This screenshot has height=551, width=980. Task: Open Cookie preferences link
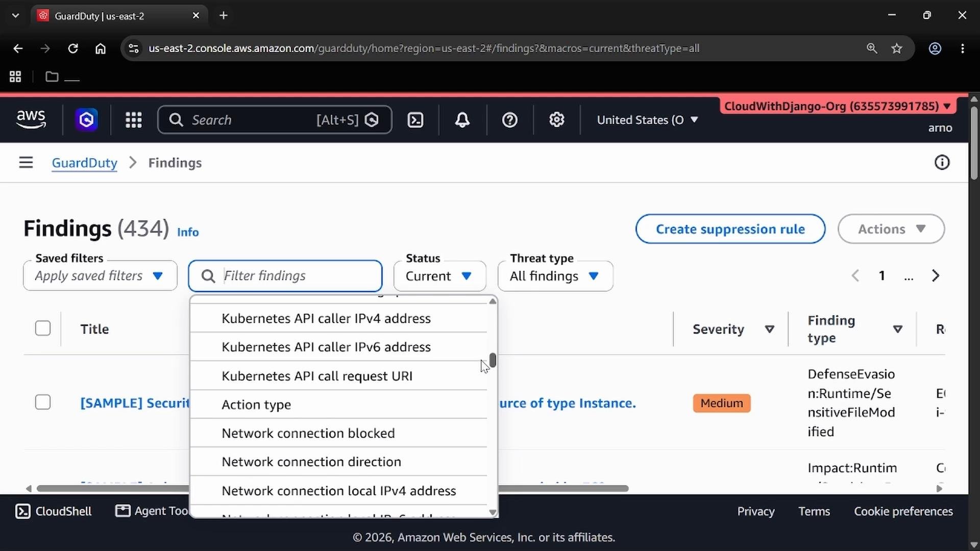pos(903,511)
